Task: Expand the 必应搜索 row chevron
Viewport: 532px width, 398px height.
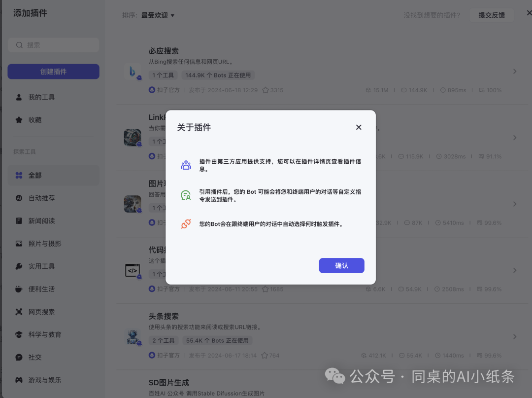Action: click(514, 71)
